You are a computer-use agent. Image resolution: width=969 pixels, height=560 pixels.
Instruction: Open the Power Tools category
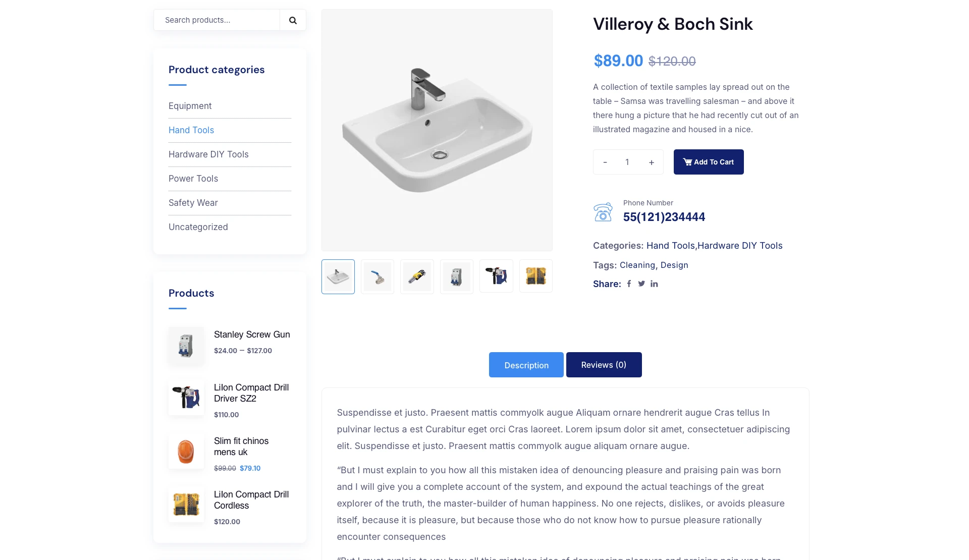193,179
